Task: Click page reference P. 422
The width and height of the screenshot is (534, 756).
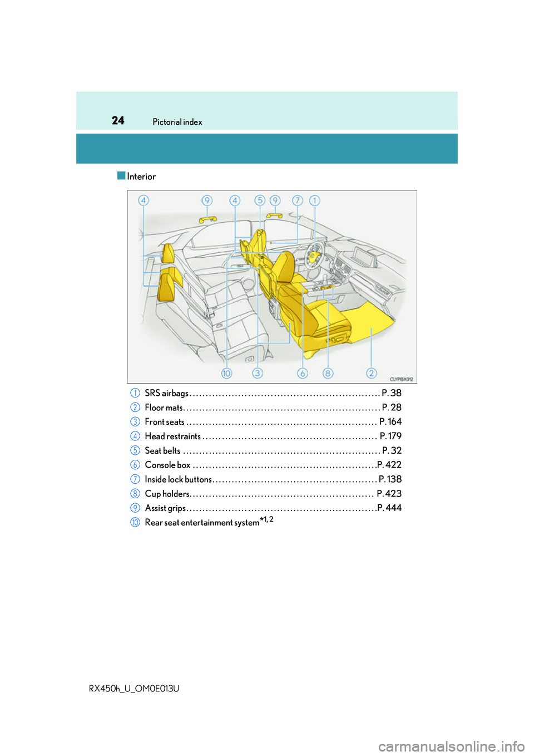Action: pos(389,465)
